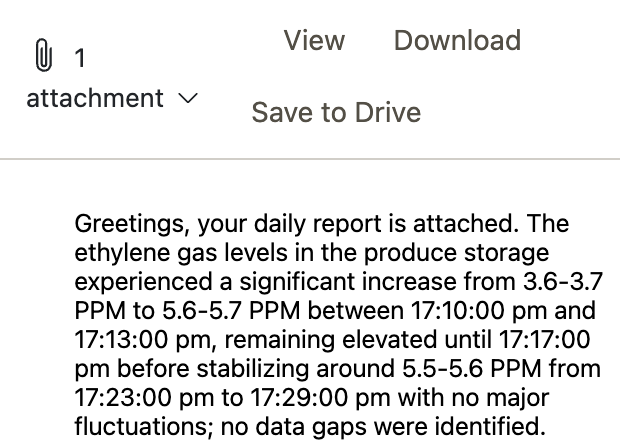Click the attachment count number 1

click(80, 58)
